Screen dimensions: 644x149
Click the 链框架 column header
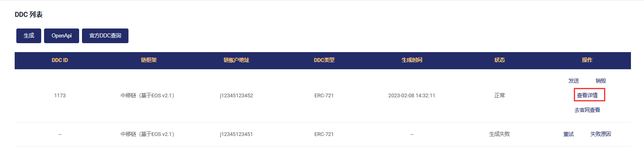tap(148, 60)
